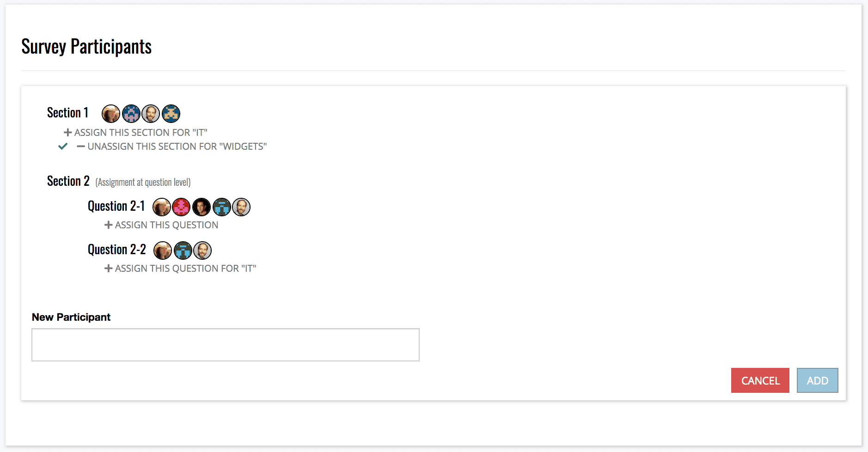Viewport: 868px width, 452px height.
Task: Click the dark-haired man avatar in Question 2-1
Action: point(202,207)
